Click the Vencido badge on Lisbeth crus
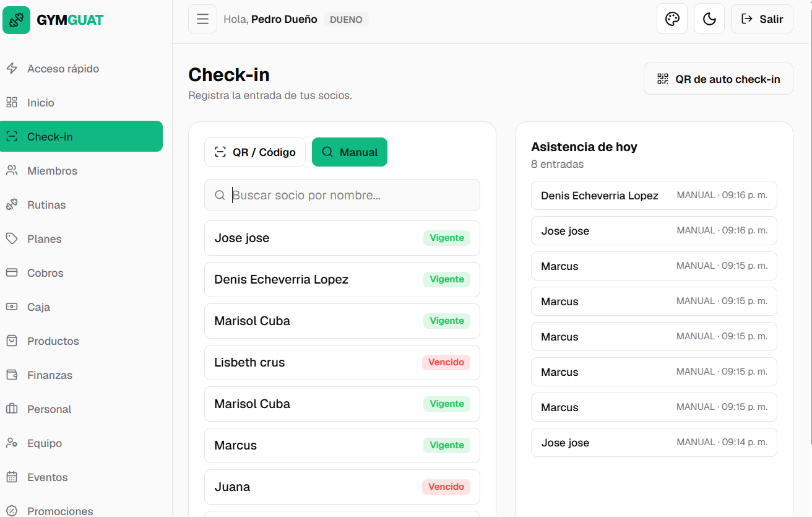Image resolution: width=812 pixels, height=517 pixels. [446, 362]
